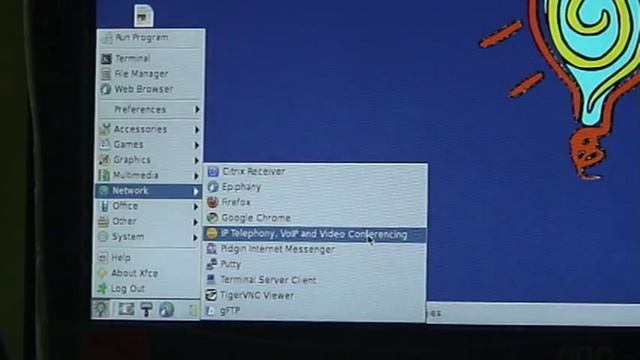Launch Putty
This screenshot has height=360, width=640.
coord(315,264)
